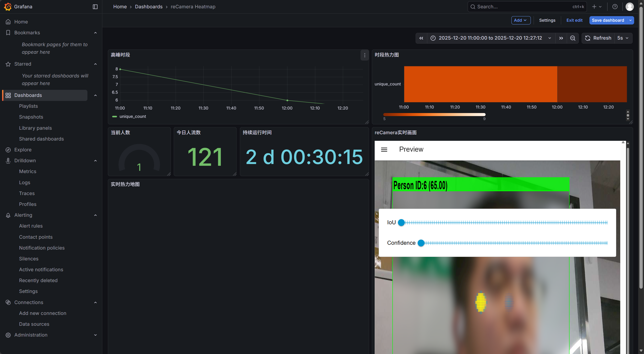Image resolution: width=644 pixels, height=354 pixels.
Task: Shift time range forward with double-right arrows
Action: tap(561, 38)
